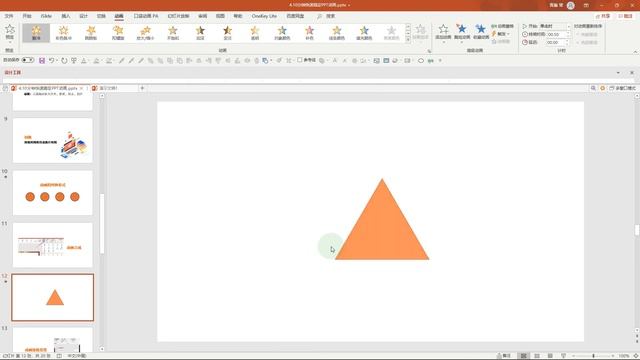This screenshot has width=640, height=360.
Task: Open a new document tab with plus
Action: point(142,88)
